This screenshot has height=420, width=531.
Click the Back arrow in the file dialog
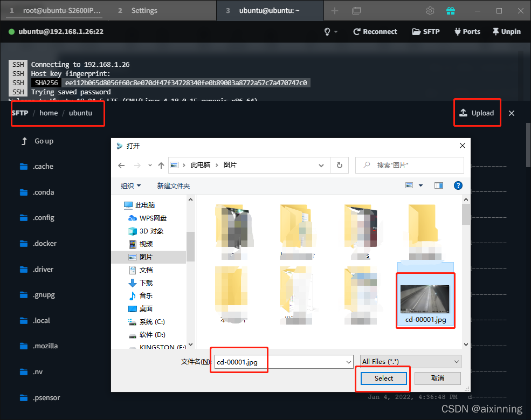pos(121,166)
